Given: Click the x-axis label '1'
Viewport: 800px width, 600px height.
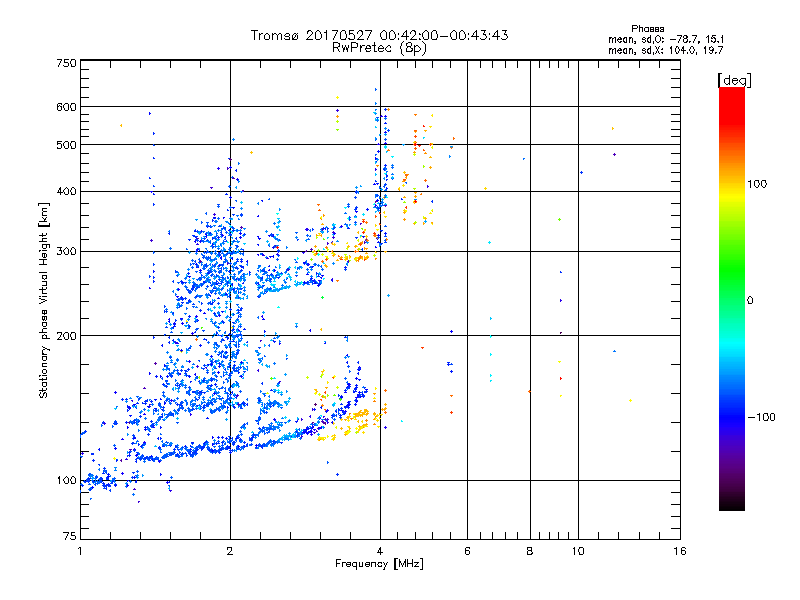Looking at the screenshot, I should pyautogui.click(x=80, y=551).
